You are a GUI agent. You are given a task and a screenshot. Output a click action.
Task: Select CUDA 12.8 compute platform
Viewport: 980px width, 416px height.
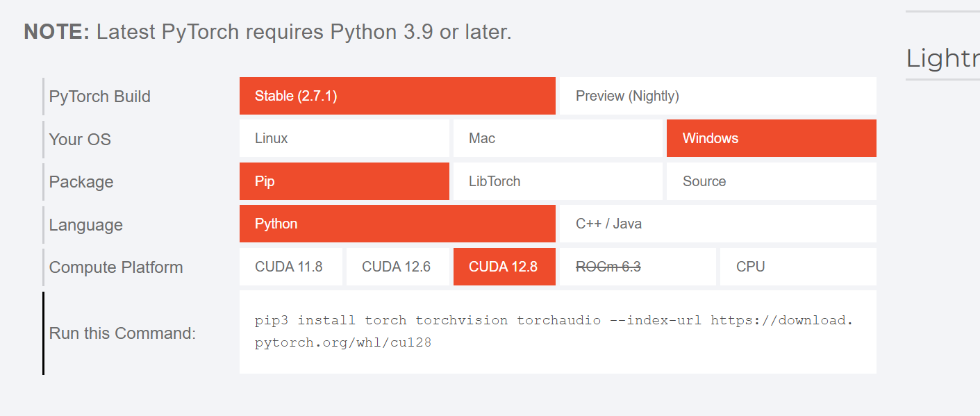tap(504, 267)
